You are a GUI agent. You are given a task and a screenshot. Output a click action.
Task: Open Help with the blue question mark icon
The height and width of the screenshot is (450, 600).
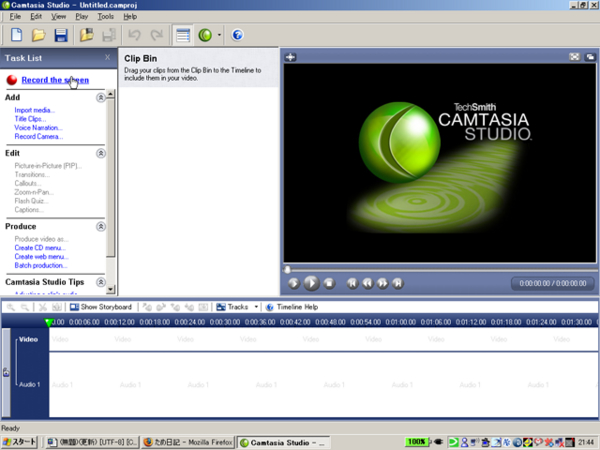237,35
